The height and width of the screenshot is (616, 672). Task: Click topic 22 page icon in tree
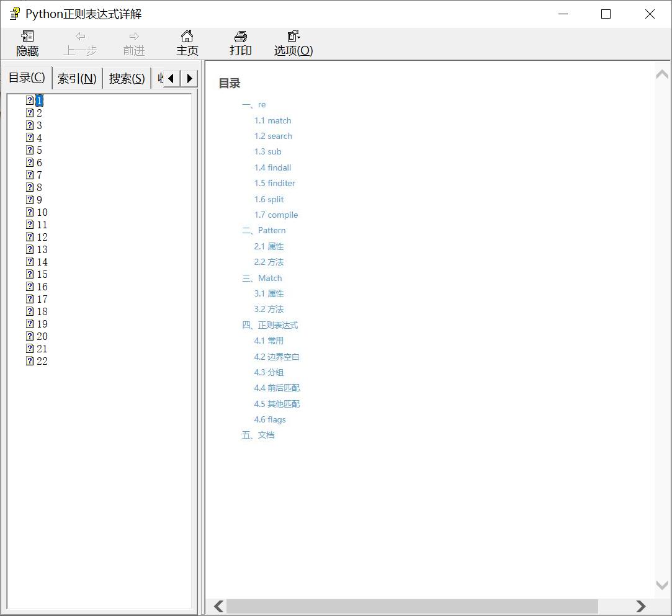[30, 361]
